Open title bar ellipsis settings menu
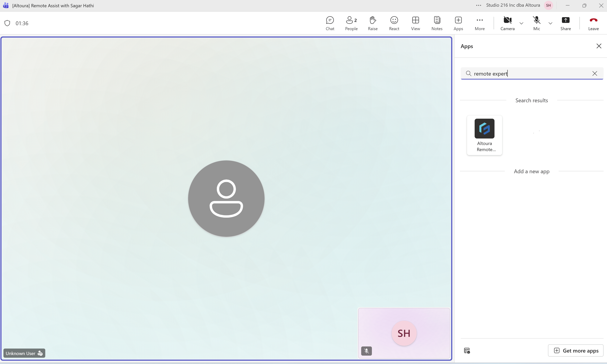This screenshot has height=364, width=607. pos(478,5)
